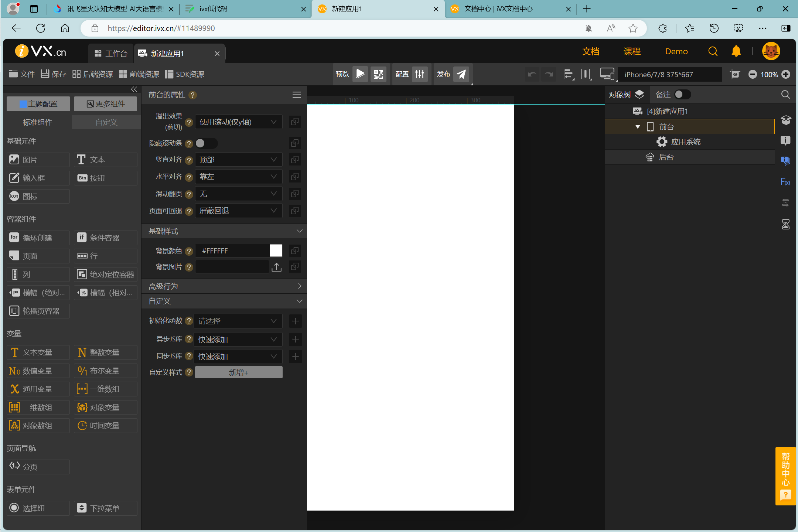Screen dimensions: 798x532
Task: Open the 文件 menu
Action: (22, 74)
